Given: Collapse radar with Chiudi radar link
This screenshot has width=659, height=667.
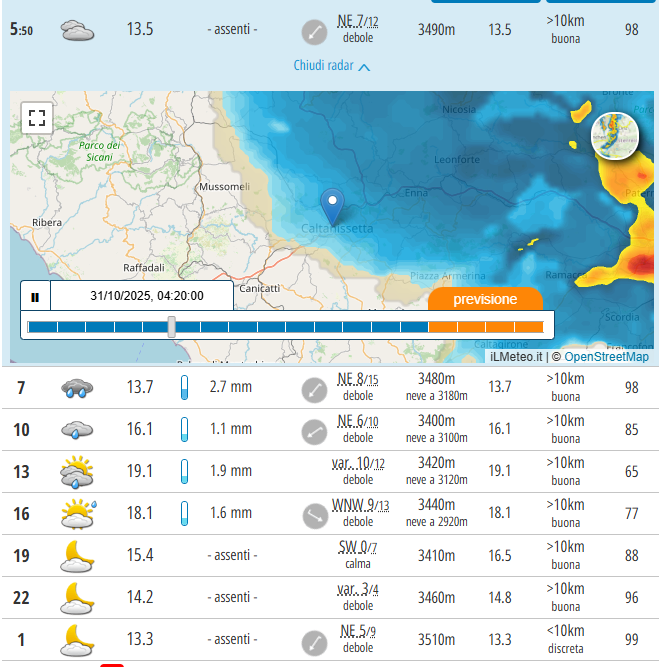Looking at the screenshot, I should click(332, 66).
